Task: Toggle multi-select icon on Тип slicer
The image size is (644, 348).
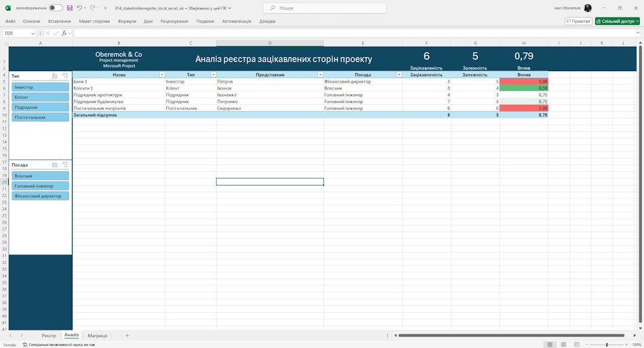Action: coord(55,76)
